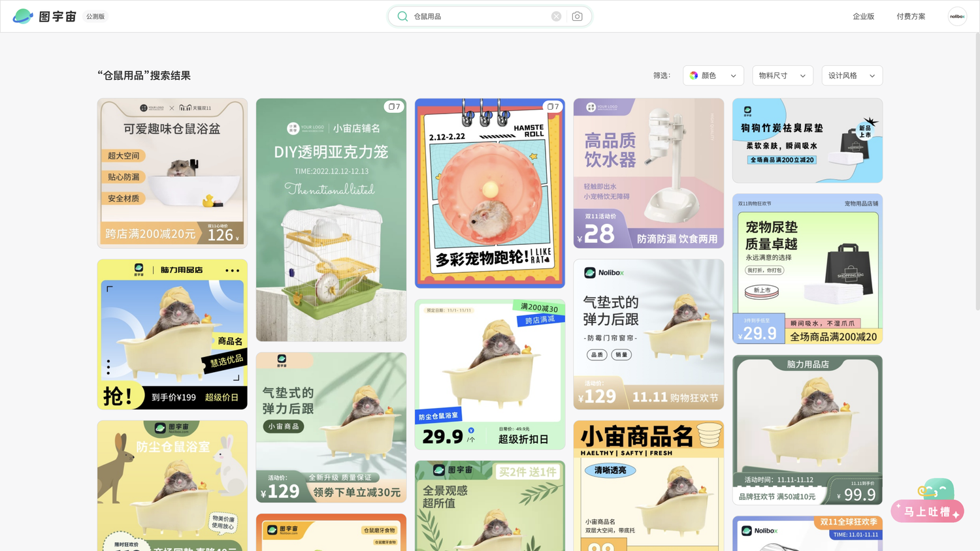980x551 pixels.
Task: Click the 筛选: label
Action: point(662,76)
